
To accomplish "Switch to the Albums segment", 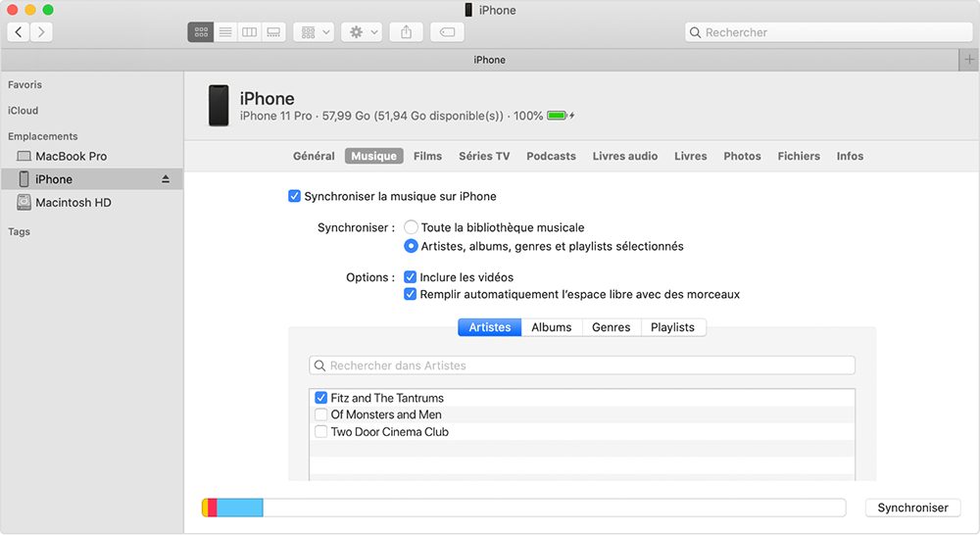I will 551,327.
